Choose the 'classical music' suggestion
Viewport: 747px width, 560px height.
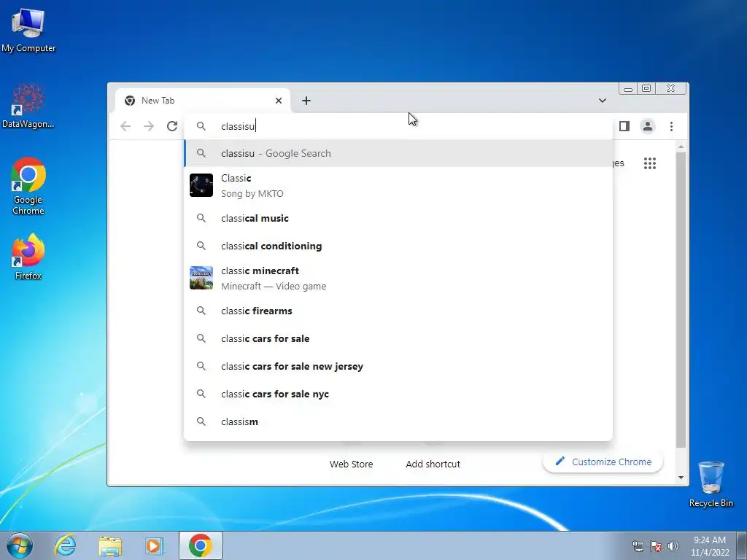click(398, 218)
